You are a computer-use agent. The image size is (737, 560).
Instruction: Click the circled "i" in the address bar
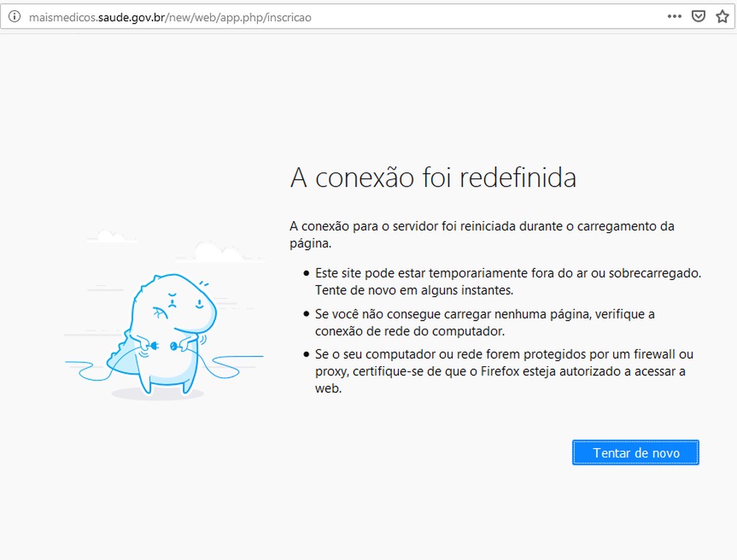point(13,16)
